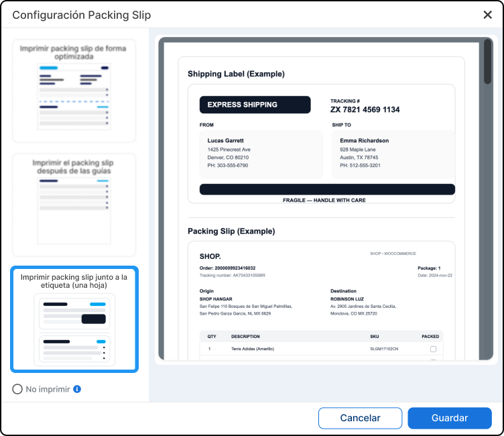
Task: Pick packing slip junto a la etiqueta option
Action: tap(74, 319)
